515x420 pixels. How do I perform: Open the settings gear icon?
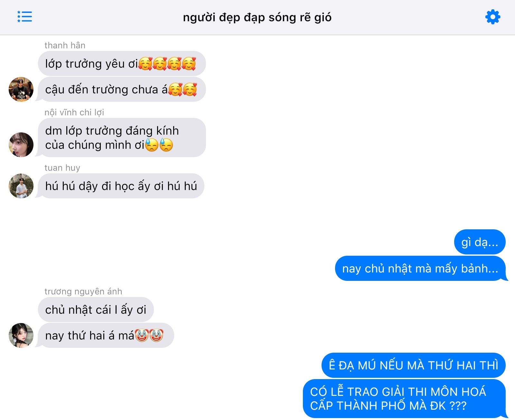(x=492, y=17)
